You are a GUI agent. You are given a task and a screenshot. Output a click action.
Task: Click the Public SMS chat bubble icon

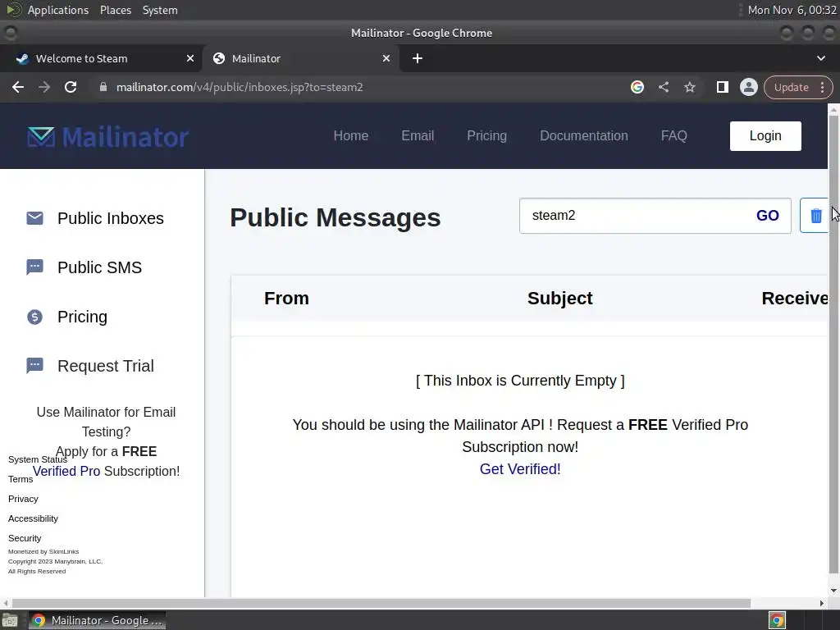tap(34, 267)
